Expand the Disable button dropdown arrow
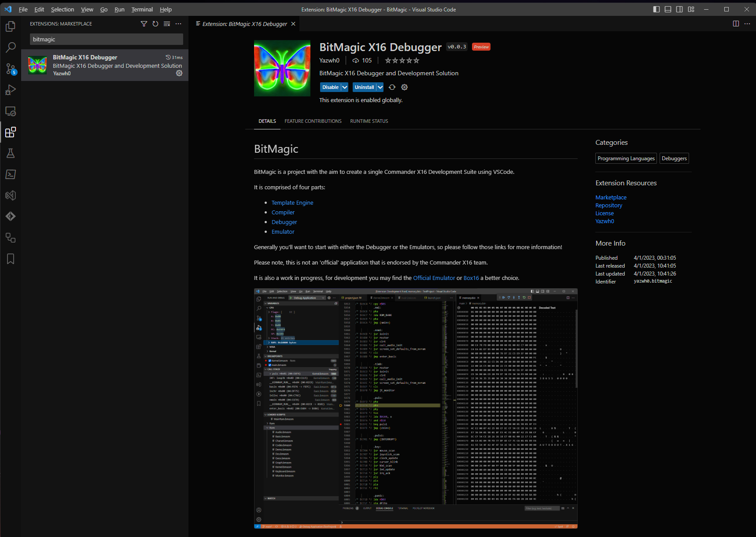 coord(345,87)
